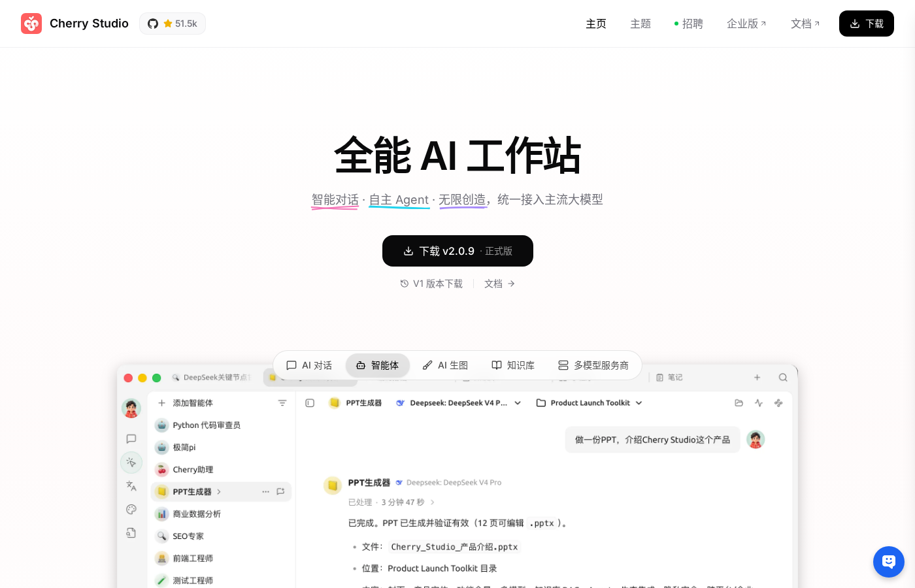Click the search magnifier in app tab bar
This screenshot has width=915, height=588.
click(x=783, y=378)
